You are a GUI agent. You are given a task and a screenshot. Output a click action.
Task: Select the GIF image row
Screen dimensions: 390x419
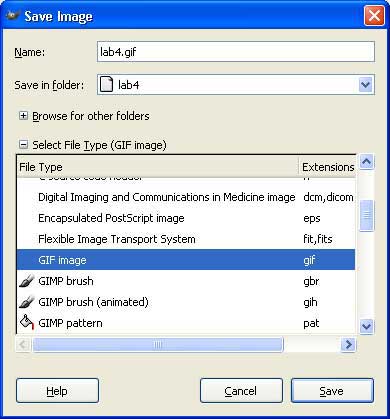pyautogui.click(x=186, y=260)
